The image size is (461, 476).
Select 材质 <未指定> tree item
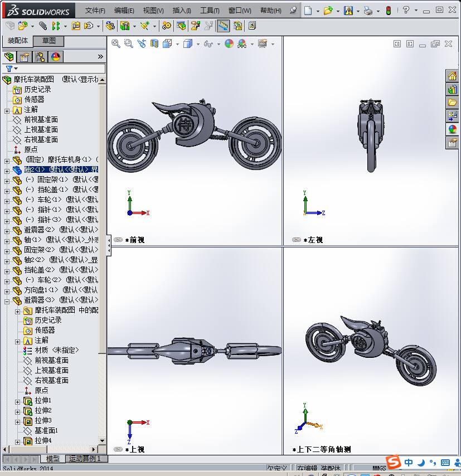click(57, 351)
